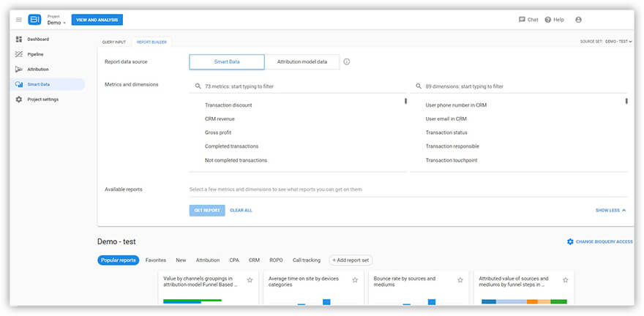Click the BI logo icon
The width and height of the screenshot is (644, 316).
click(x=34, y=20)
